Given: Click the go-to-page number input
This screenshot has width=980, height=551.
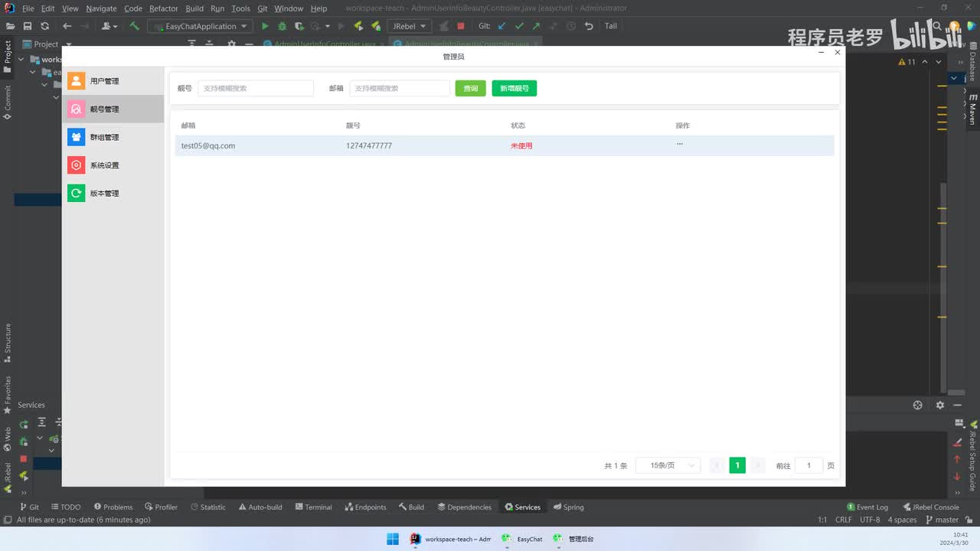Looking at the screenshot, I should pyautogui.click(x=808, y=465).
